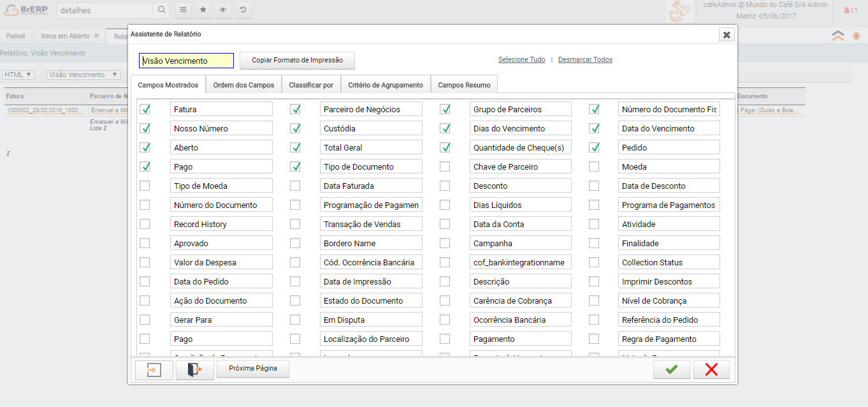Click the star favorites icon
Image resolution: width=868 pixels, height=407 pixels.
pyautogui.click(x=203, y=10)
